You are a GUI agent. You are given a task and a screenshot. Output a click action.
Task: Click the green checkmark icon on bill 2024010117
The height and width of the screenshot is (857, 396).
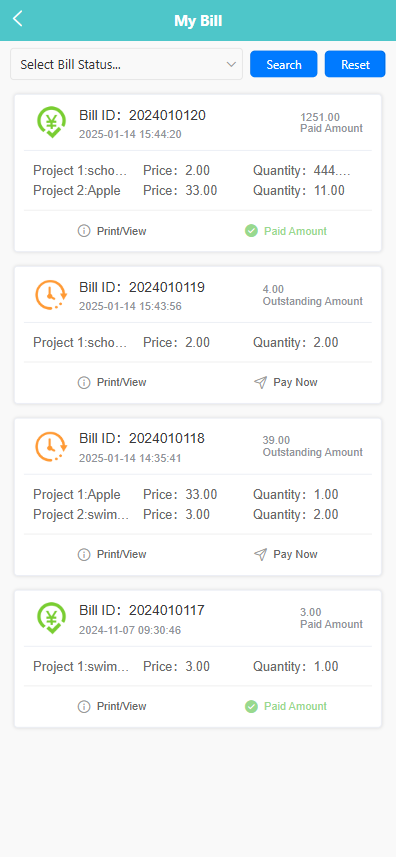(x=251, y=706)
